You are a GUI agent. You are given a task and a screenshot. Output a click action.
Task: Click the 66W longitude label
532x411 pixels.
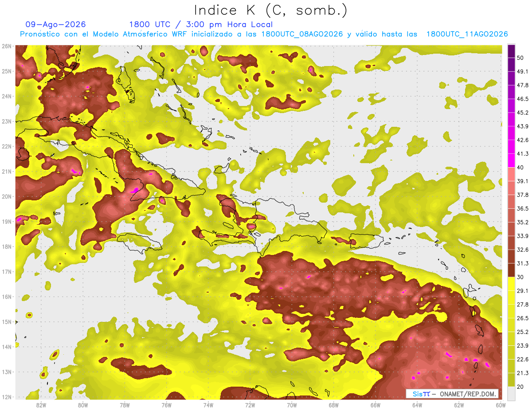(x=376, y=405)
